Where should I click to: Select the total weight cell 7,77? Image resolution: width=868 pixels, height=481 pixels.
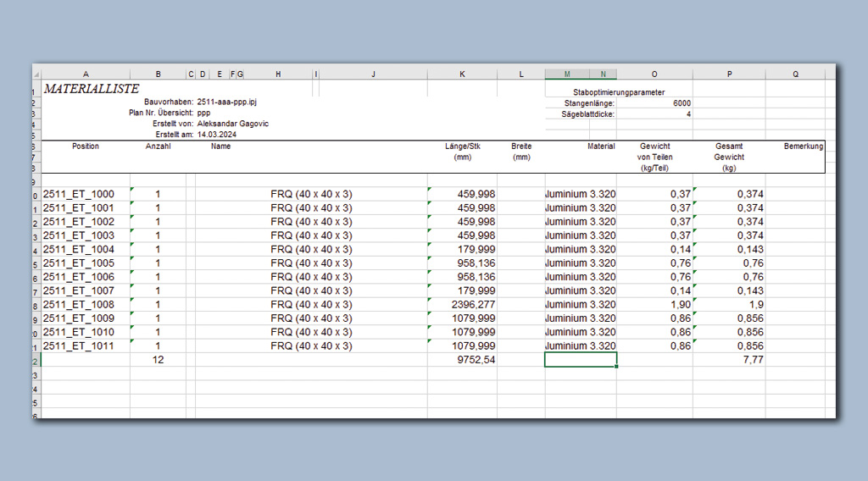(x=752, y=360)
